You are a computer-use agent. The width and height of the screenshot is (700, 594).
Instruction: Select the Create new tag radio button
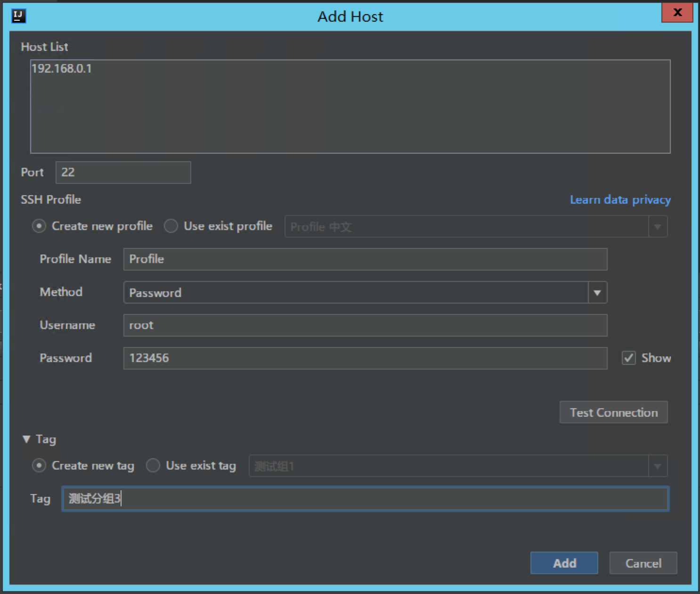click(39, 465)
